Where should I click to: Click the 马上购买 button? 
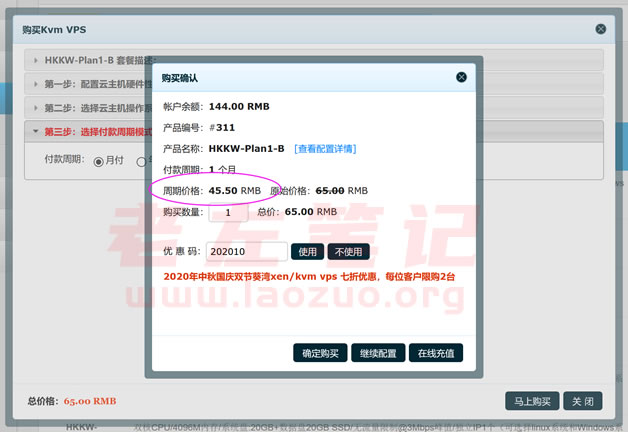coord(530,401)
